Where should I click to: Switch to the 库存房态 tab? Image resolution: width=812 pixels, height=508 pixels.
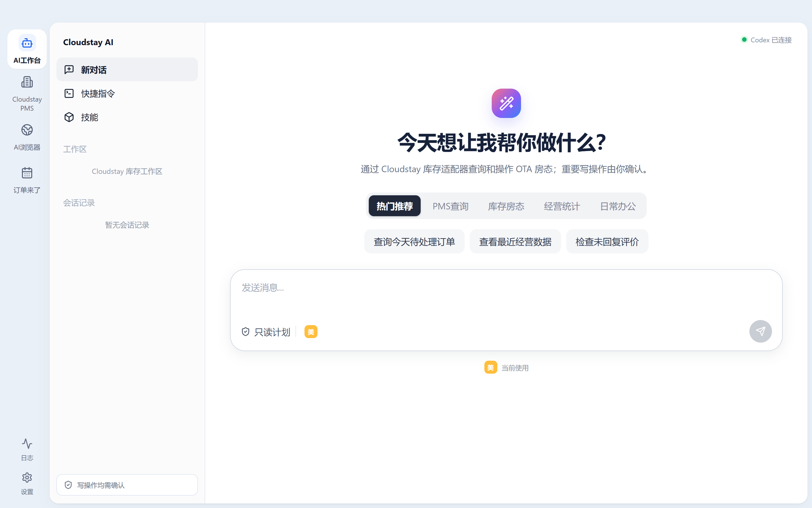pyautogui.click(x=506, y=206)
